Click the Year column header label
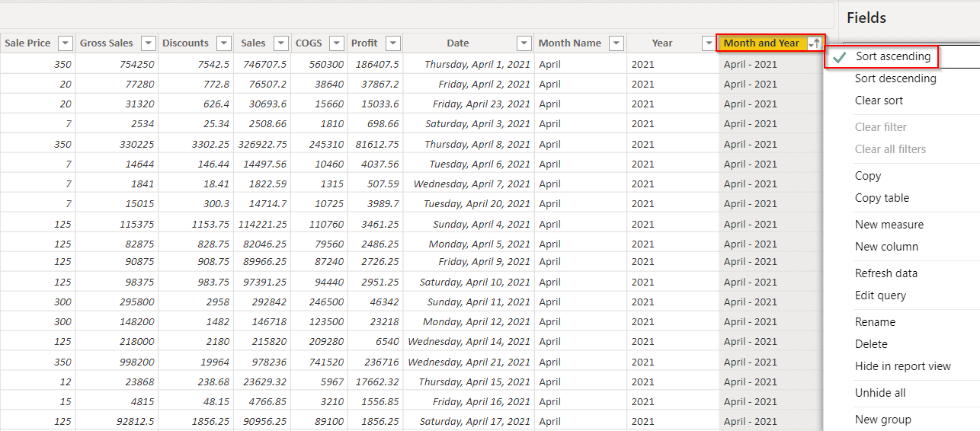 click(662, 43)
